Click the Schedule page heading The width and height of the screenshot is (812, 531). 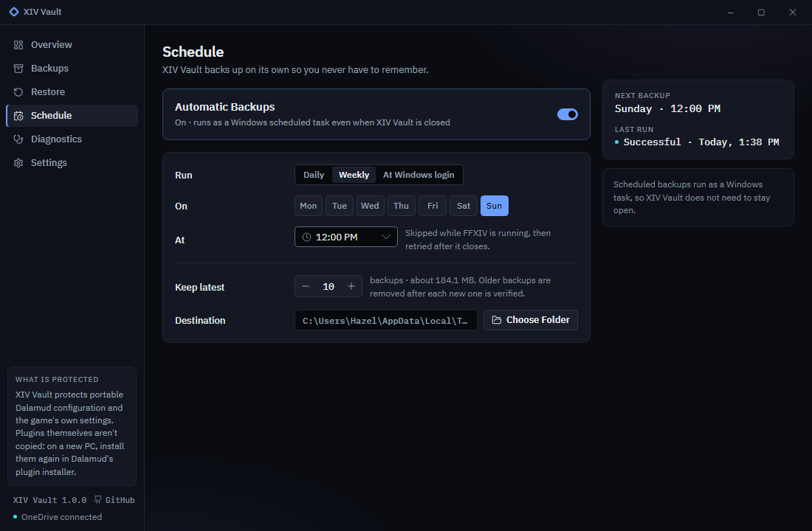(x=193, y=52)
